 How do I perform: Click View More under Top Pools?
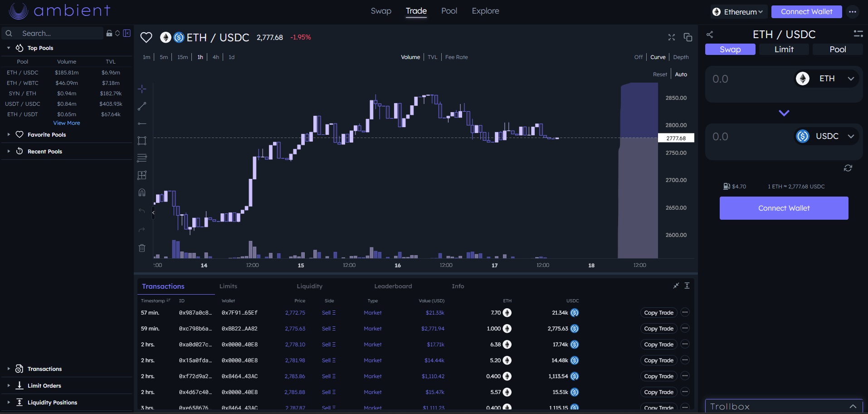(67, 123)
